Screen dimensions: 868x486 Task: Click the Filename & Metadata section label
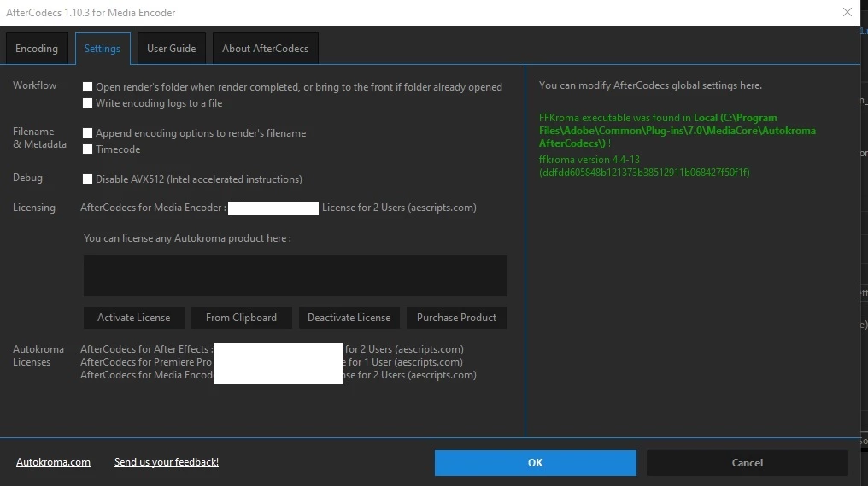pyautogui.click(x=39, y=138)
